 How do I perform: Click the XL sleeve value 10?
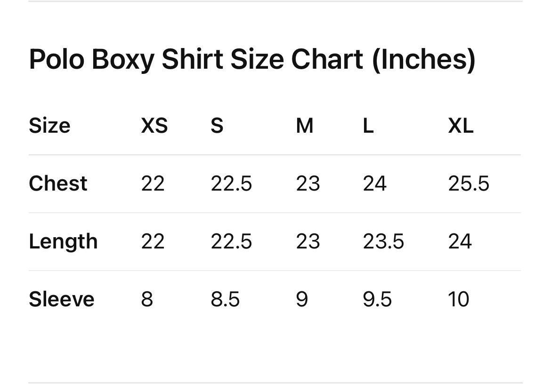coord(459,299)
